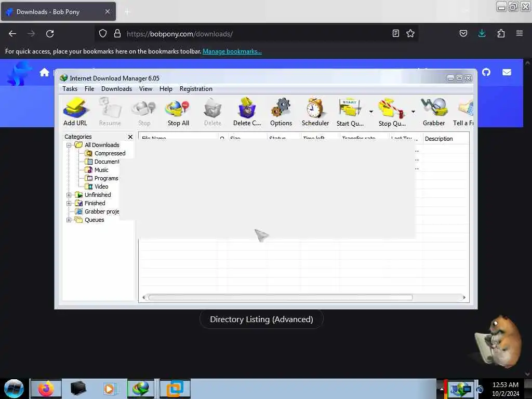This screenshot has width=532, height=399.
Task: Click the Bob Pony home icon
Action: point(45,72)
